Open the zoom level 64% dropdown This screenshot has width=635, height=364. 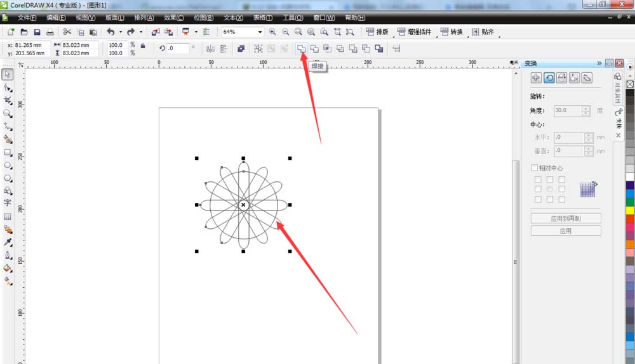(x=260, y=32)
